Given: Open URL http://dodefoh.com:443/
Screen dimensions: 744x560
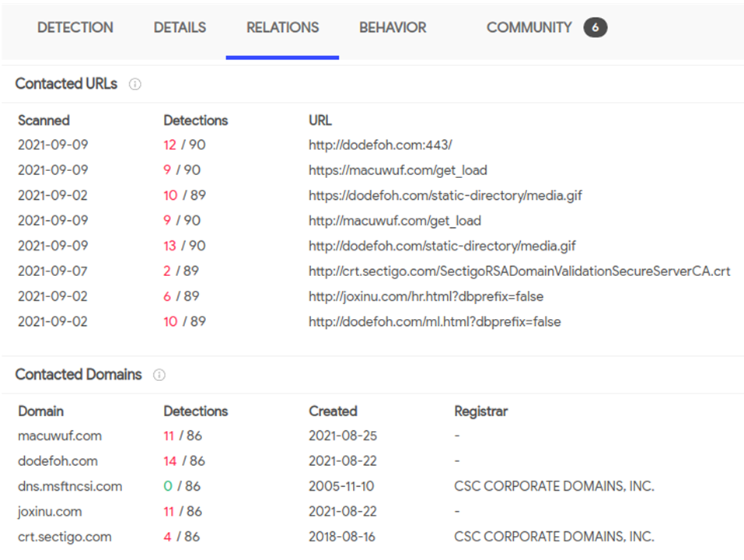Looking at the screenshot, I should [x=380, y=145].
